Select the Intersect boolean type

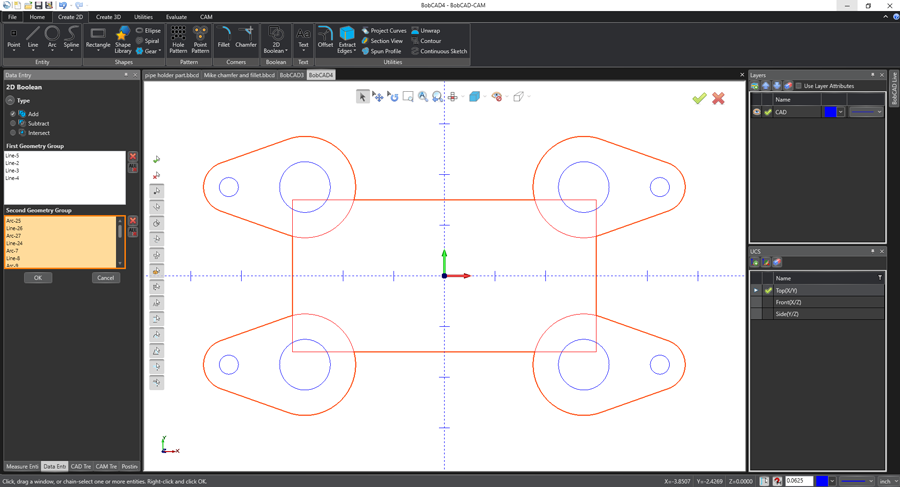click(13, 133)
